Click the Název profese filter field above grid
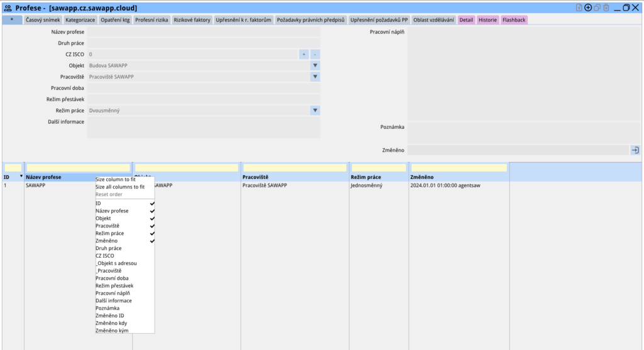This screenshot has width=644, height=350. (78, 168)
